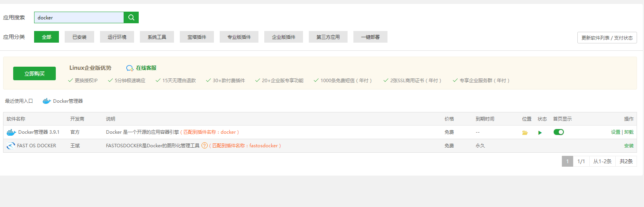Toggle homepage display for Docker管理器
Image resolution: width=644 pixels, height=207 pixels.
coord(559,132)
